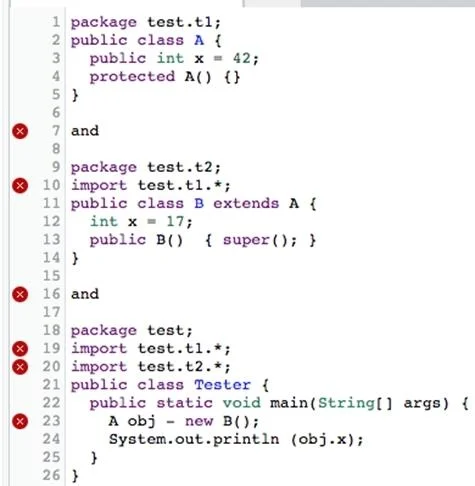Click 'extends' keyword on line 11

(246, 203)
